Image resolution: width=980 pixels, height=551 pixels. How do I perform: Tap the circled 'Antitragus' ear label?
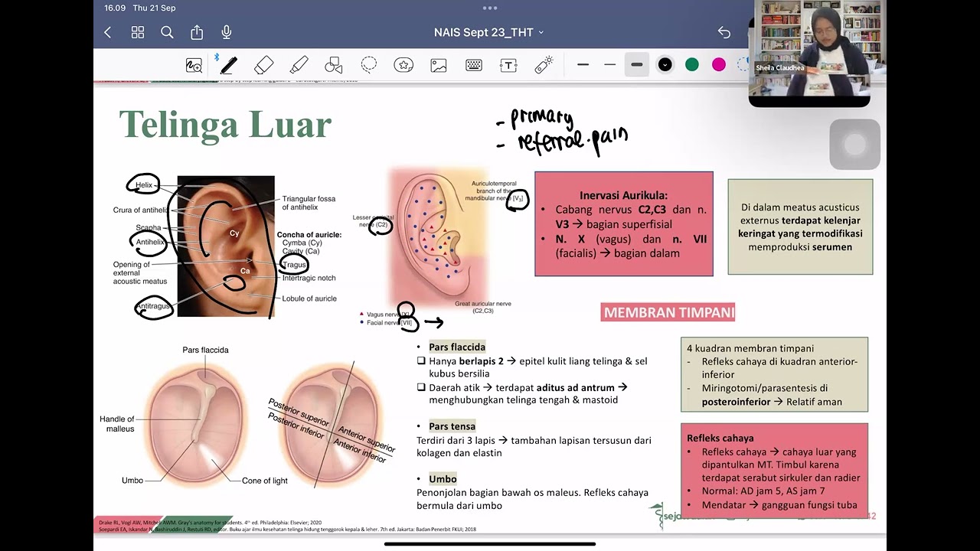152,306
